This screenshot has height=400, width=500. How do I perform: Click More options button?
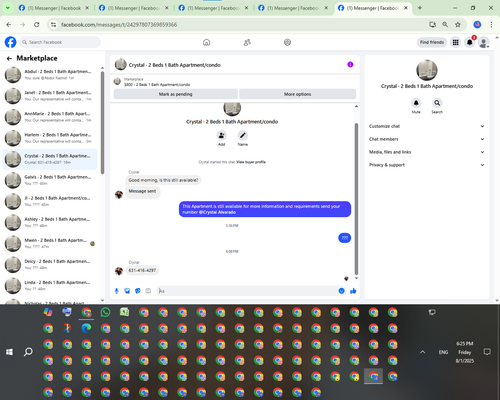(297, 94)
